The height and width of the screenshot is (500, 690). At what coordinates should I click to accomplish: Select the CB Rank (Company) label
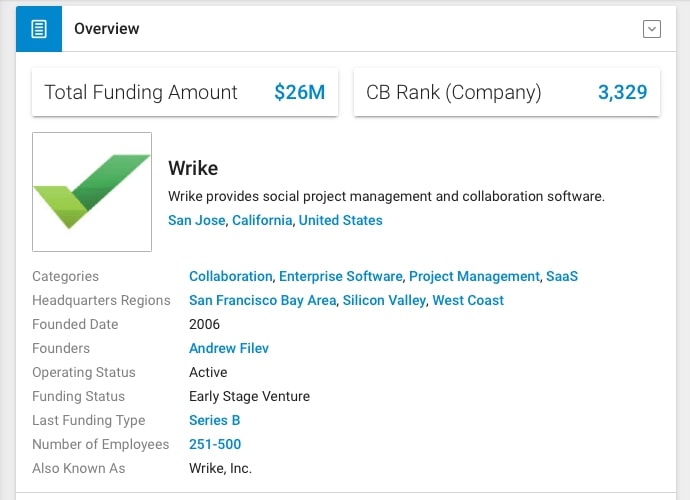click(454, 92)
